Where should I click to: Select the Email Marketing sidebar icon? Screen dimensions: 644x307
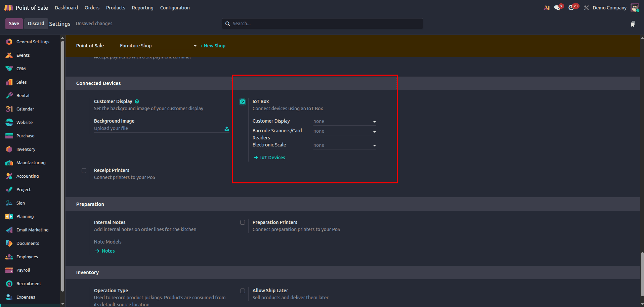(x=9, y=230)
